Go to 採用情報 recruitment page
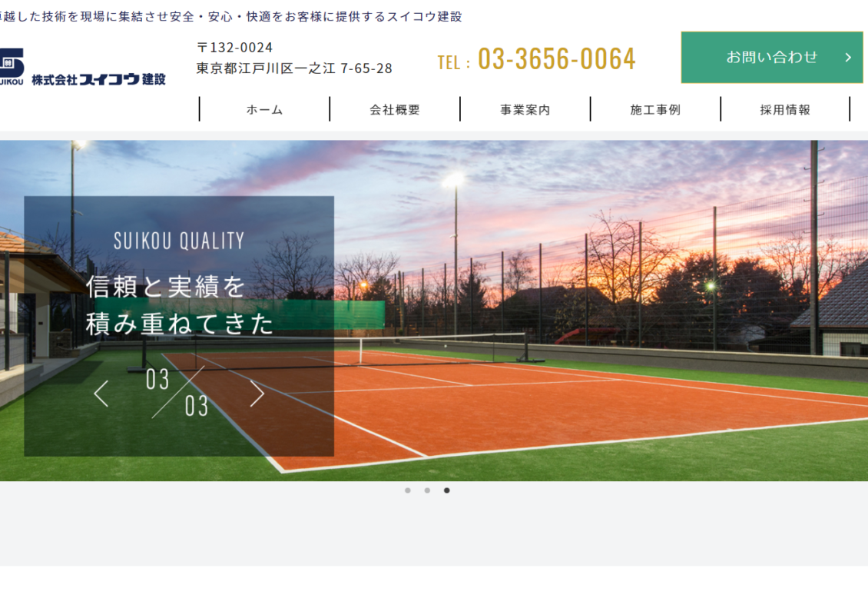 click(x=785, y=110)
